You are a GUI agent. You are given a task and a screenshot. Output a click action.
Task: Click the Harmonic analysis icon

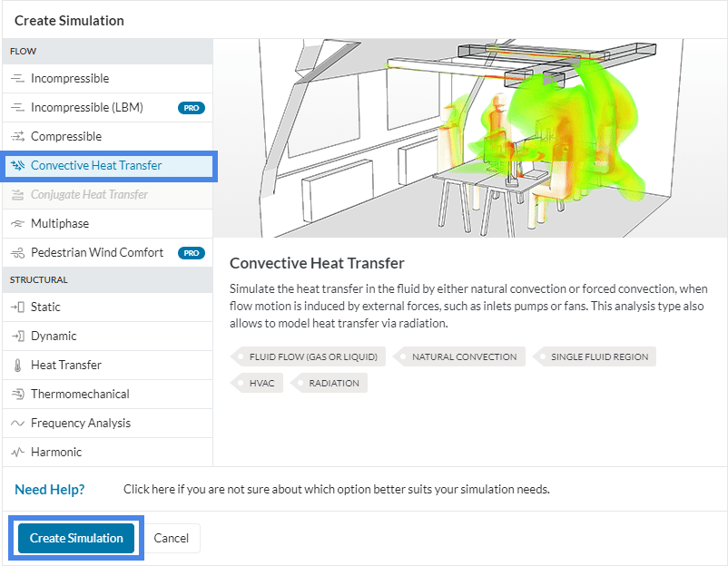pos(15,452)
